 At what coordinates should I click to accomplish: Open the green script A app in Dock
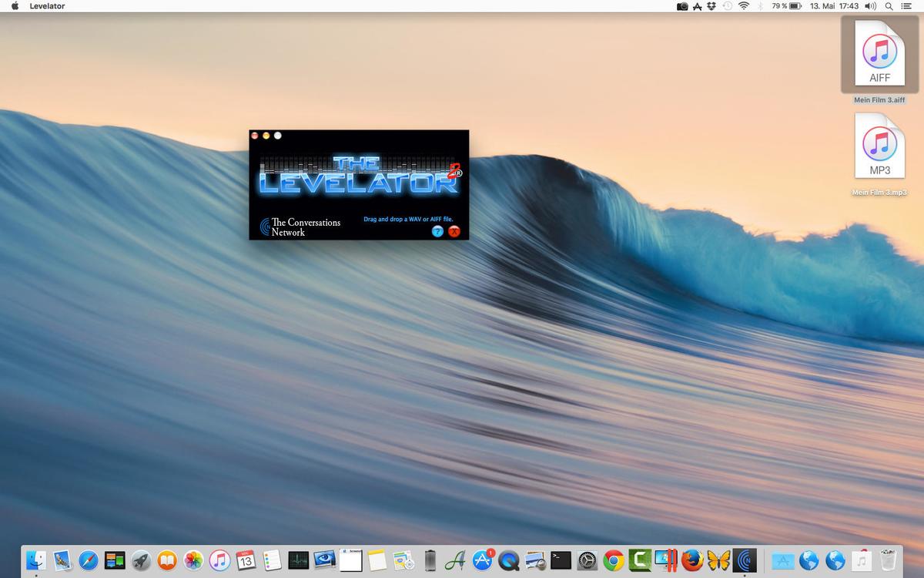tap(457, 560)
